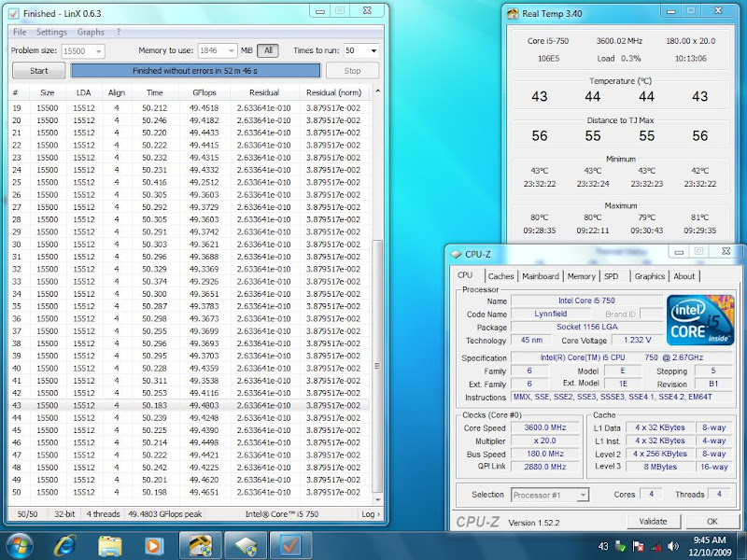Click the volume speaker tray icon
Image resolution: width=747 pixels, height=560 pixels.
tap(675, 546)
